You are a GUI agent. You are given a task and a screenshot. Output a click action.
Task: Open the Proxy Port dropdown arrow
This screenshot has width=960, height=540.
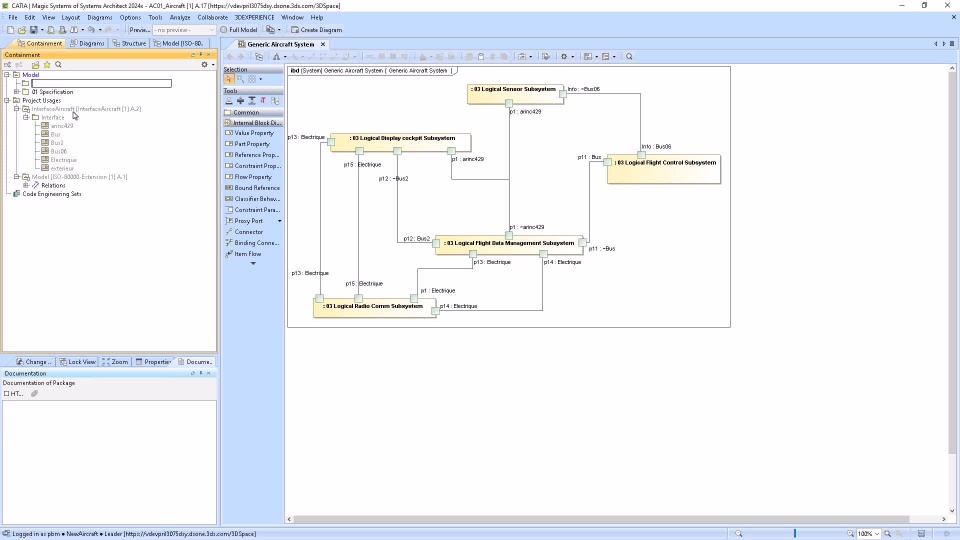(x=280, y=221)
